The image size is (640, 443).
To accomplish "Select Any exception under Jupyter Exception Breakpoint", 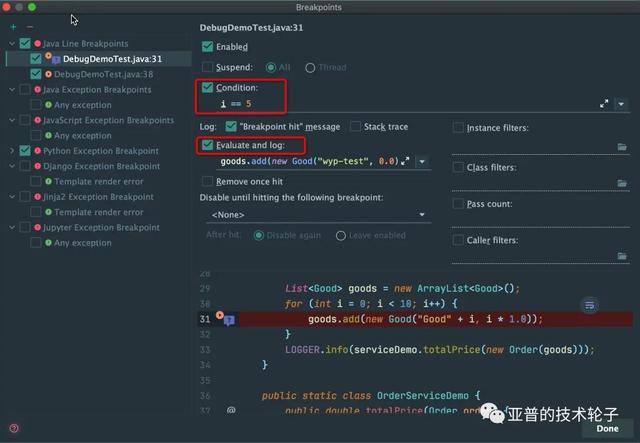I will [x=83, y=243].
